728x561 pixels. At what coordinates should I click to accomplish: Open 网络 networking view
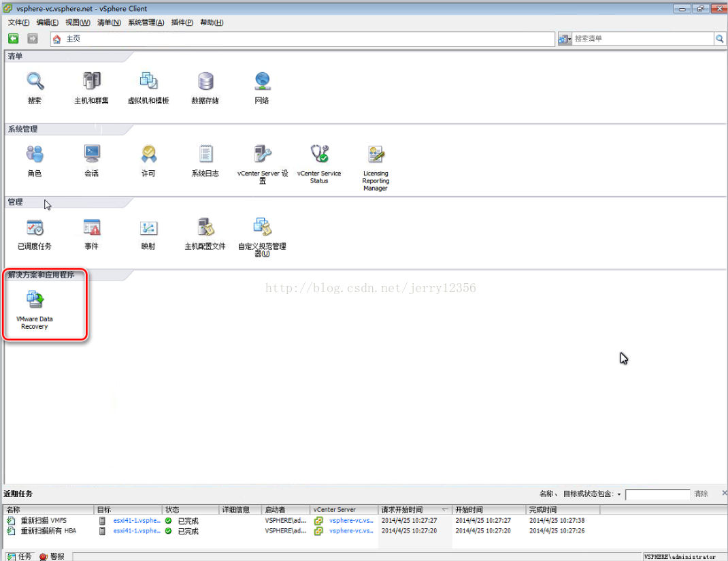pyautogui.click(x=263, y=81)
